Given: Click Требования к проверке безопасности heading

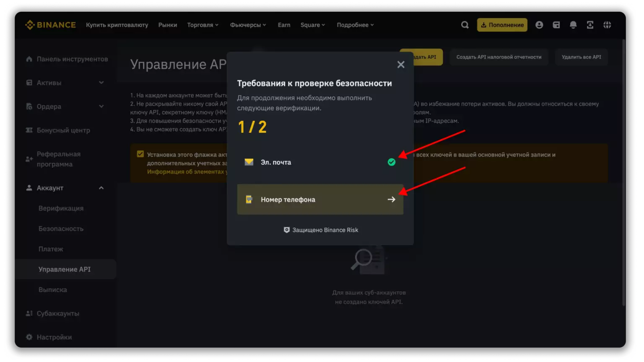Looking at the screenshot, I should click(314, 83).
